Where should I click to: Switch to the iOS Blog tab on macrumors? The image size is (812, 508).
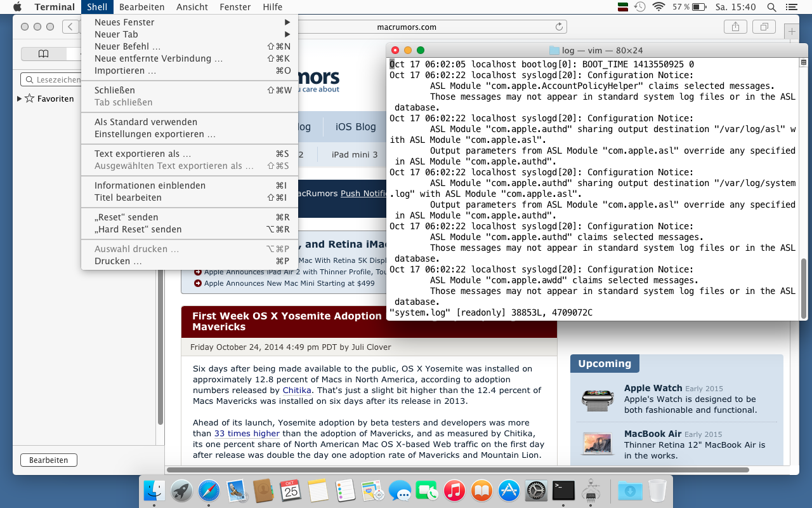(x=356, y=126)
